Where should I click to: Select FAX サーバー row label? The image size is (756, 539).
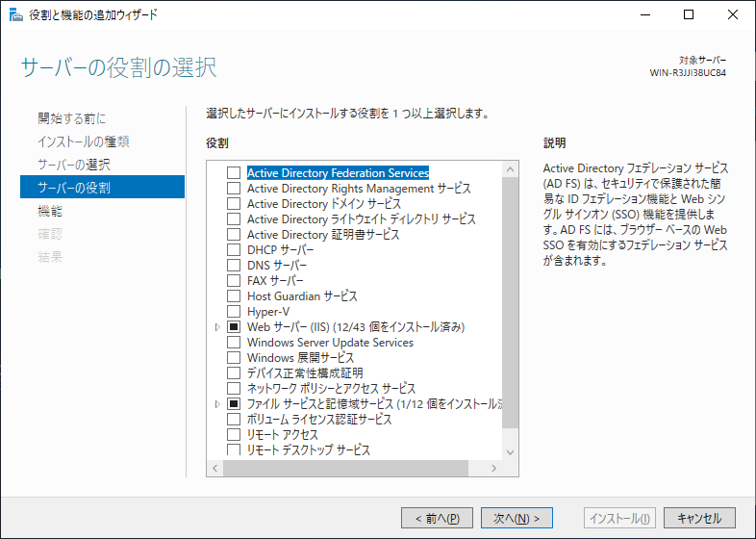(x=275, y=281)
